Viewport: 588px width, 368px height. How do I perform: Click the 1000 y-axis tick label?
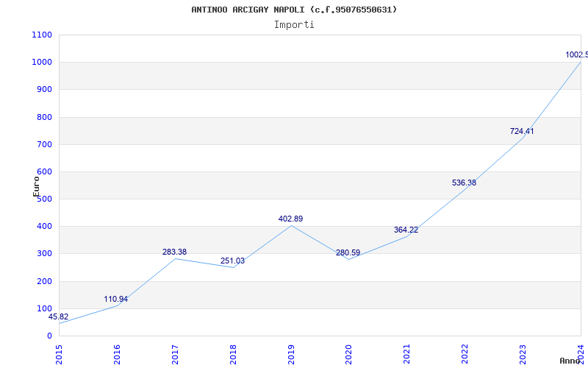click(42, 62)
